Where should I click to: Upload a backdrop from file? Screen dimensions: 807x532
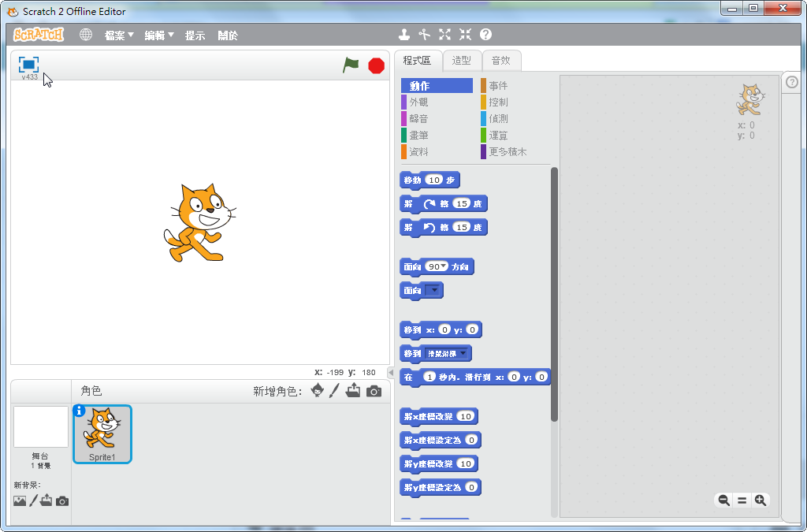[46, 500]
